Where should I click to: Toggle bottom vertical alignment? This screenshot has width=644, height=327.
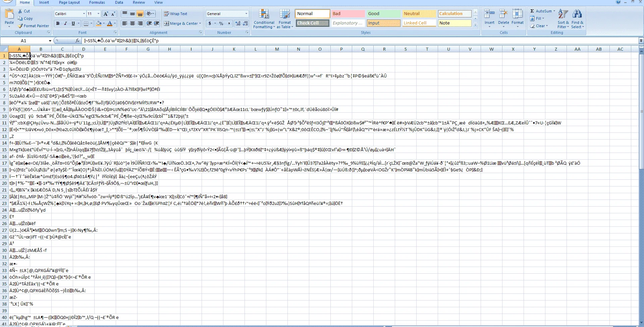[x=140, y=14]
